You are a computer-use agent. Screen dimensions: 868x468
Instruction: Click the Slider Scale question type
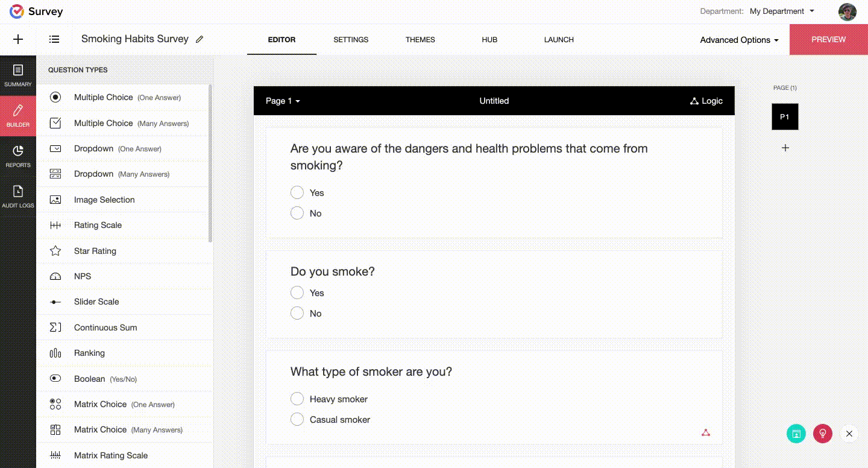pos(125,302)
